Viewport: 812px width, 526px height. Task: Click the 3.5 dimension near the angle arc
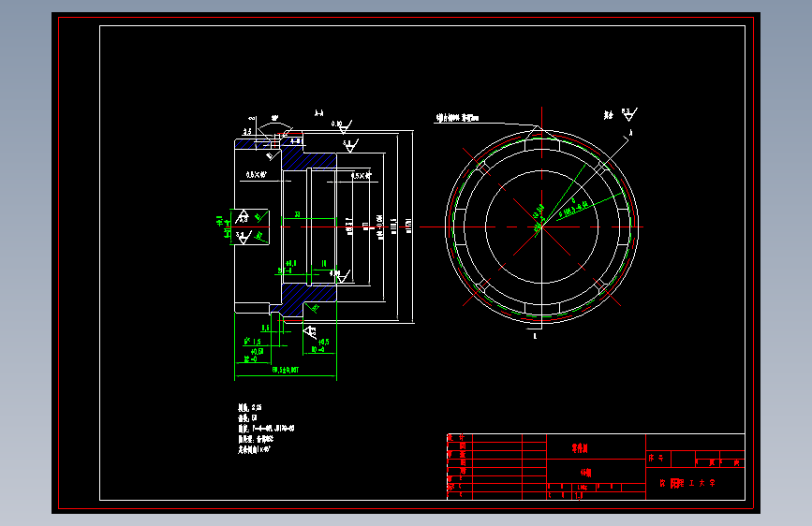[x=247, y=131]
